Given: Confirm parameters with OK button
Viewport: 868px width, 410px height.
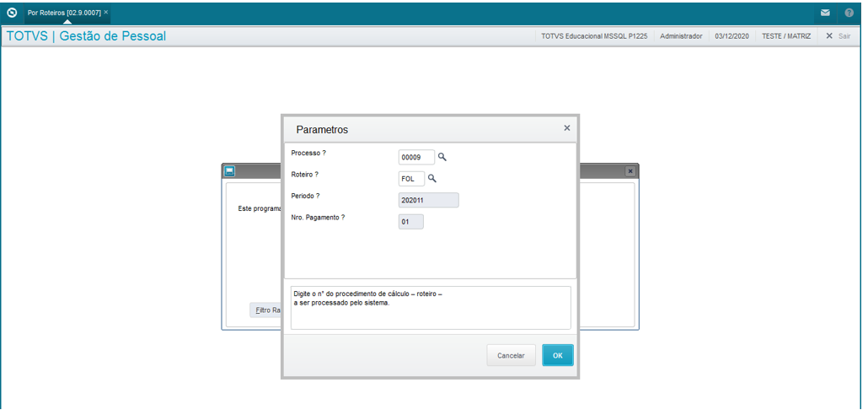Looking at the screenshot, I should [x=558, y=356].
